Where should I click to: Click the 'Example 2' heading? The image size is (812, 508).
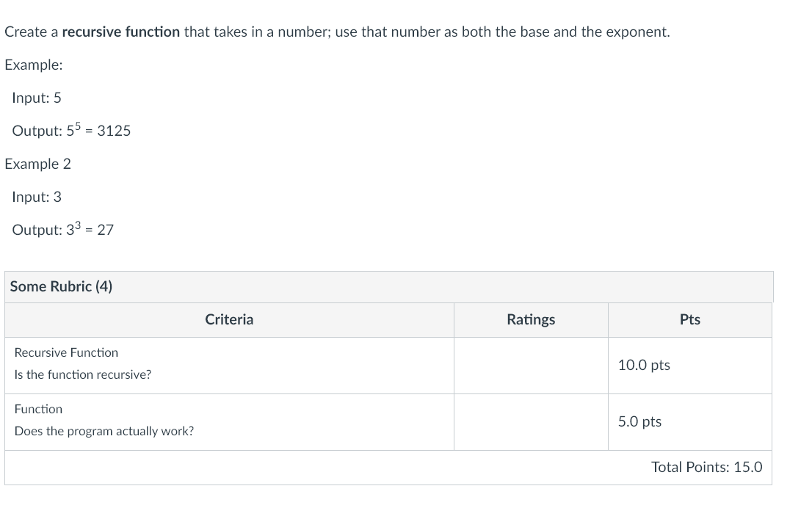(x=37, y=164)
